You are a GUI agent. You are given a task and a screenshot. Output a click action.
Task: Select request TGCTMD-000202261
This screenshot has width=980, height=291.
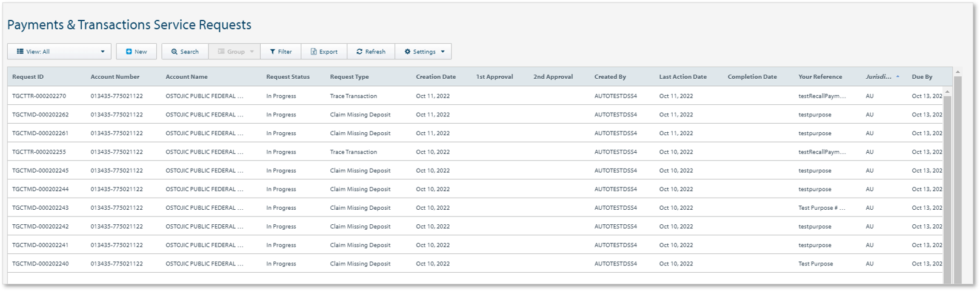click(40, 133)
